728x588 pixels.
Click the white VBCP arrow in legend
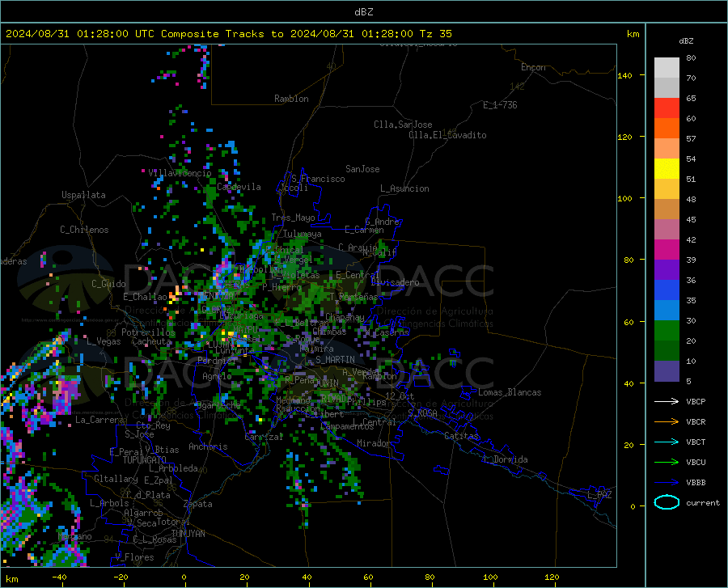tap(667, 401)
